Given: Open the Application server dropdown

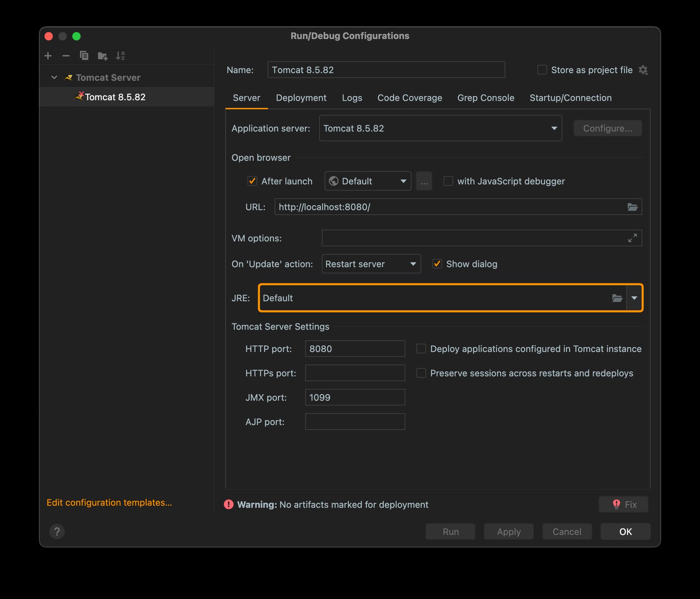Looking at the screenshot, I should click(440, 129).
